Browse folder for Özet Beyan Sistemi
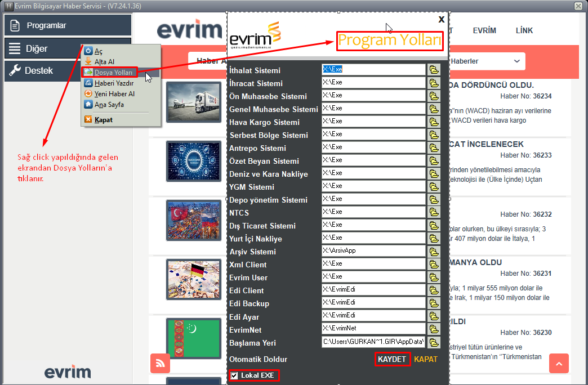Viewport: 588px width, 385px height. 434,160
